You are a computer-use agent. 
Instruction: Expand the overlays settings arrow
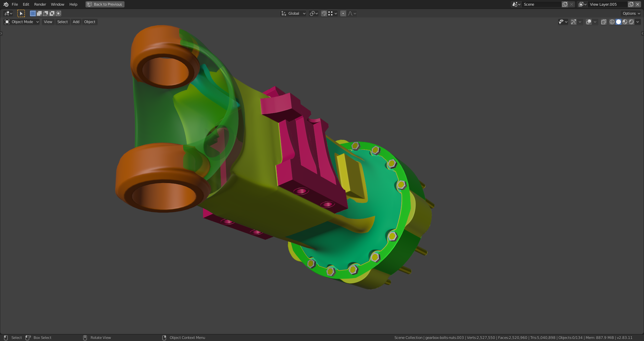(x=595, y=22)
